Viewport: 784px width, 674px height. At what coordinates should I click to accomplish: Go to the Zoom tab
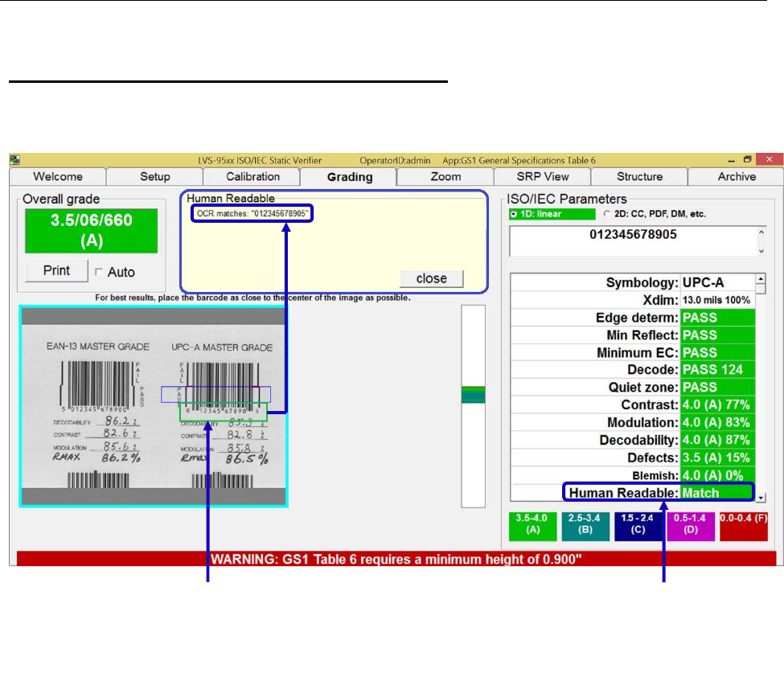pos(445,176)
